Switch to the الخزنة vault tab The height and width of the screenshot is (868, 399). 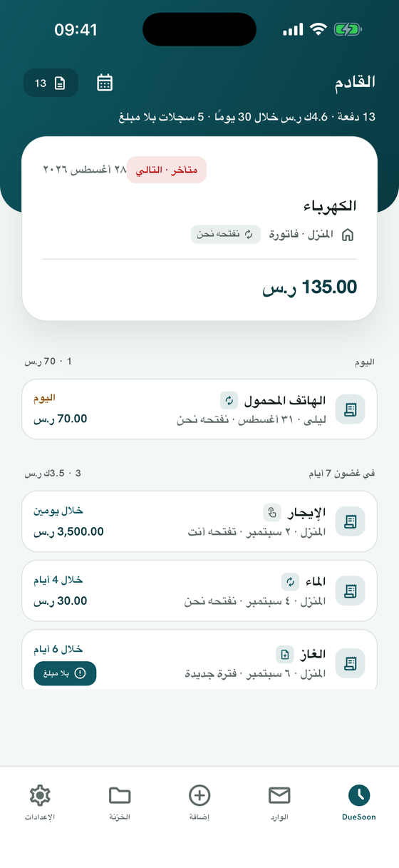120,804
